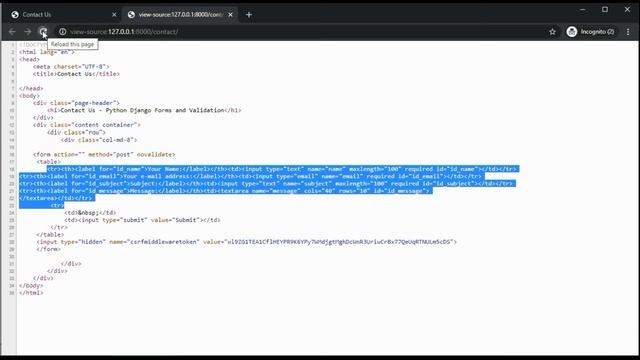Bookmark this page with the star icon
Screen dimensions: 640x360
coord(552,31)
